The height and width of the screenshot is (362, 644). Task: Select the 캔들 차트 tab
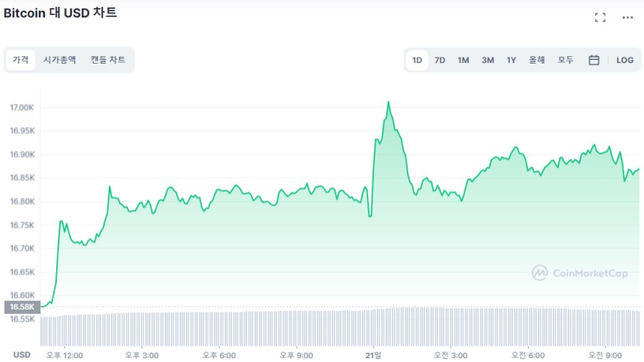[x=108, y=60]
